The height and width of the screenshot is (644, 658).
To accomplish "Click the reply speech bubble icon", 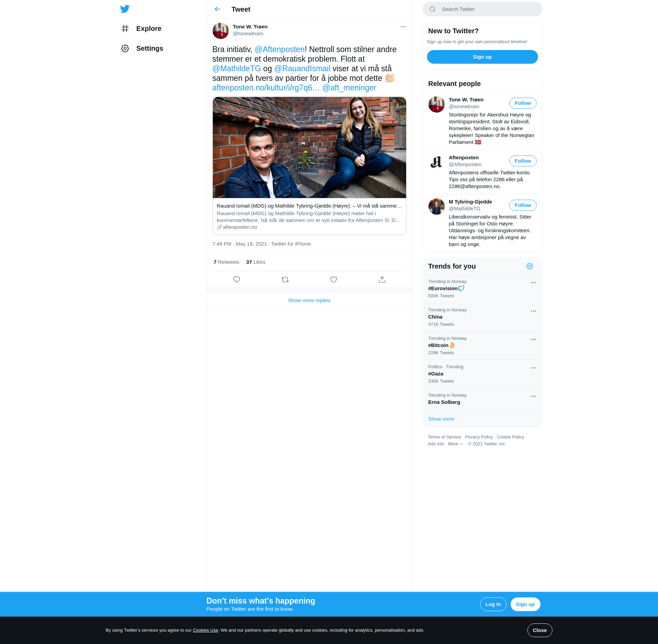I will (x=236, y=280).
